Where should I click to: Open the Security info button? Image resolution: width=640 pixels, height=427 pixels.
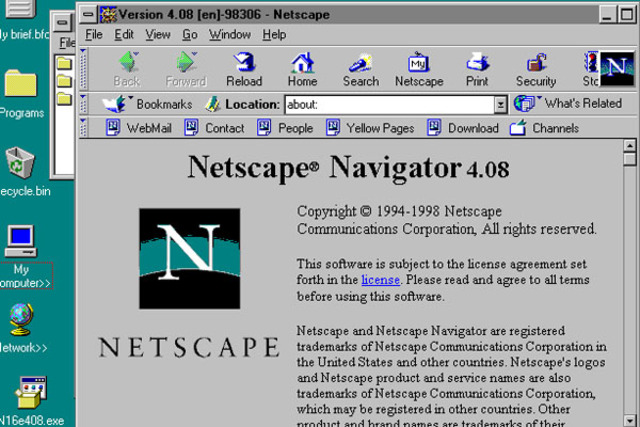pyautogui.click(x=536, y=69)
